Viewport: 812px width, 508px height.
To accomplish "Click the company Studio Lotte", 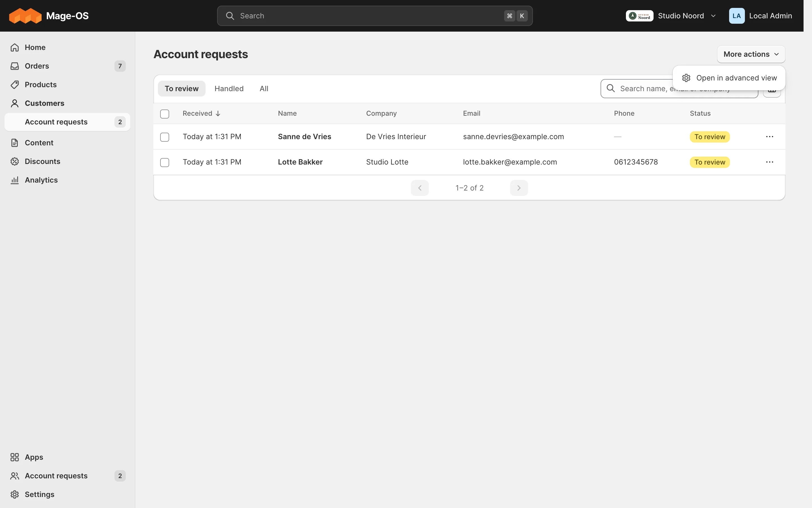I will click(387, 162).
